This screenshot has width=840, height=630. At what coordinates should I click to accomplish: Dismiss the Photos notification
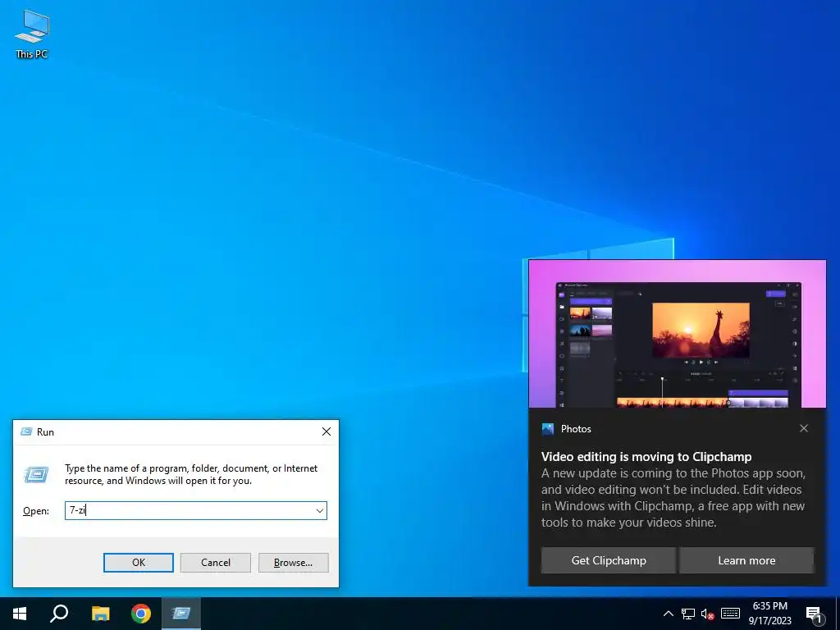click(804, 428)
